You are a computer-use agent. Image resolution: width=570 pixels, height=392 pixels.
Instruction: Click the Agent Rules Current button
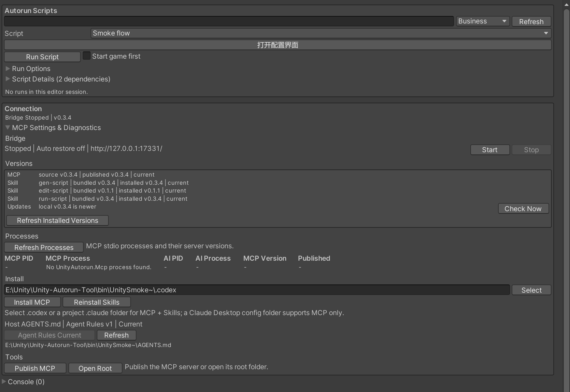50,335
